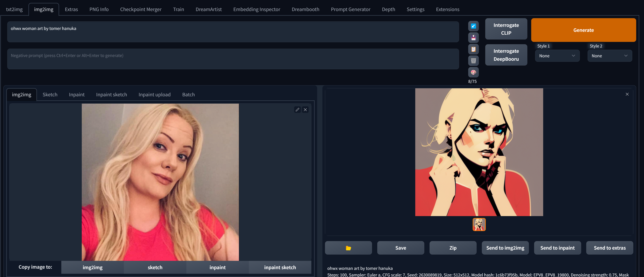Click the pencil edit icon on input image
The image size is (644, 277).
(x=297, y=110)
